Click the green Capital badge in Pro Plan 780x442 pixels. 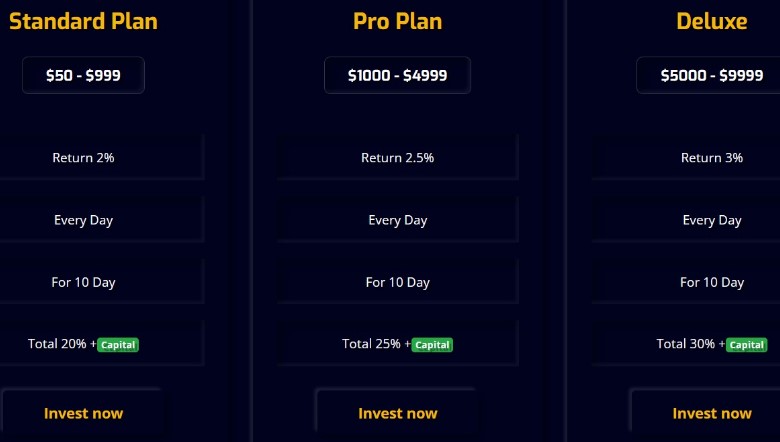click(432, 345)
